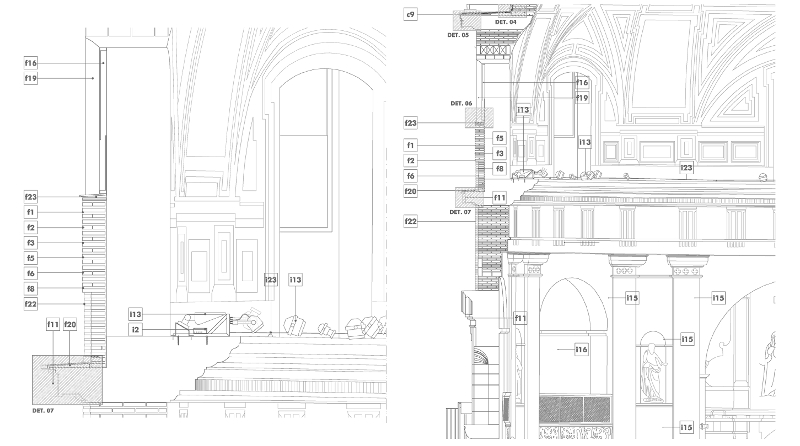Click the f11 tag above the left DET. 07 hatch
This screenshot has height=446, width=800.
[52, 325]
